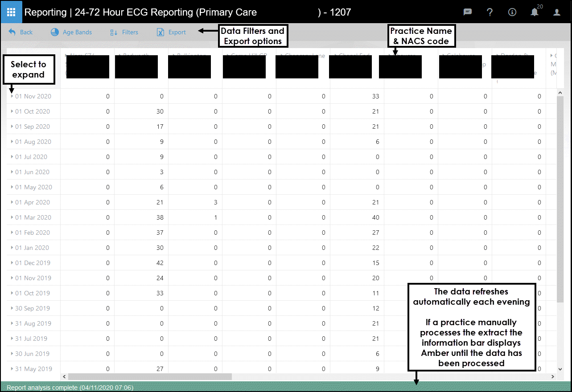
Task: Expand the 01 Mar 2020 row
Action: pos(12,217)
